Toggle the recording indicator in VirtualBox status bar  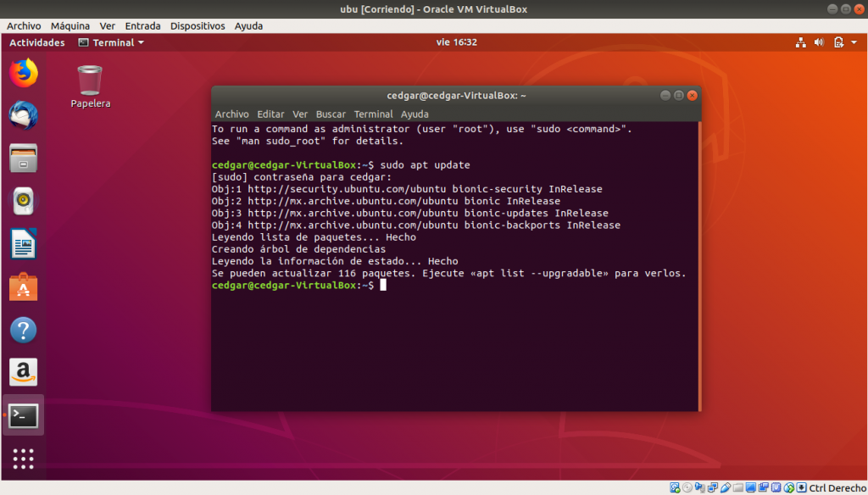(x=761, y=487)
